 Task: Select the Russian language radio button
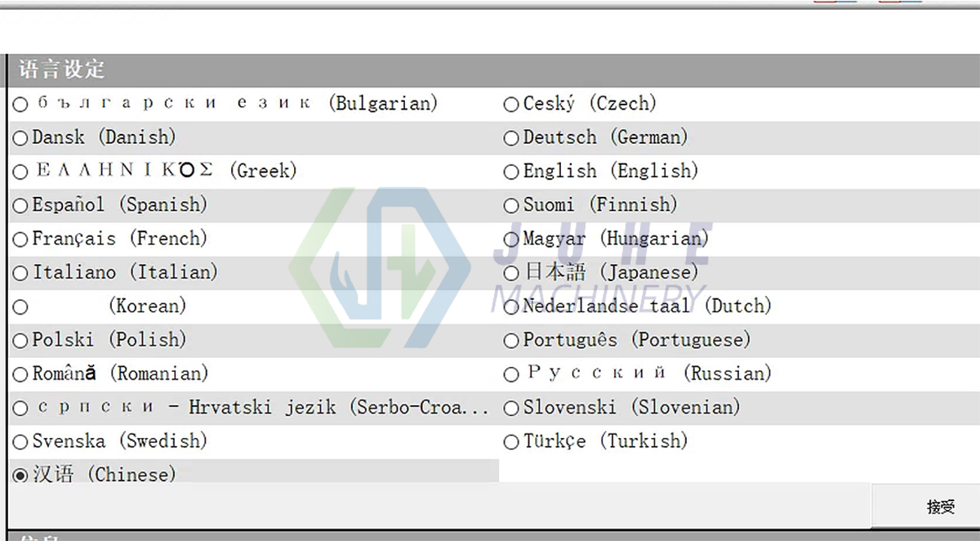pos(510,373)
